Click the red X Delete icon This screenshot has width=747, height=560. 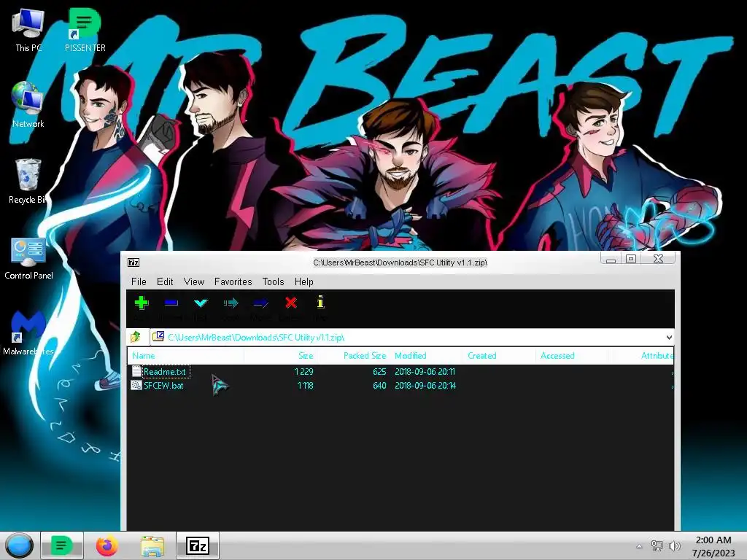tap(290, 303)
